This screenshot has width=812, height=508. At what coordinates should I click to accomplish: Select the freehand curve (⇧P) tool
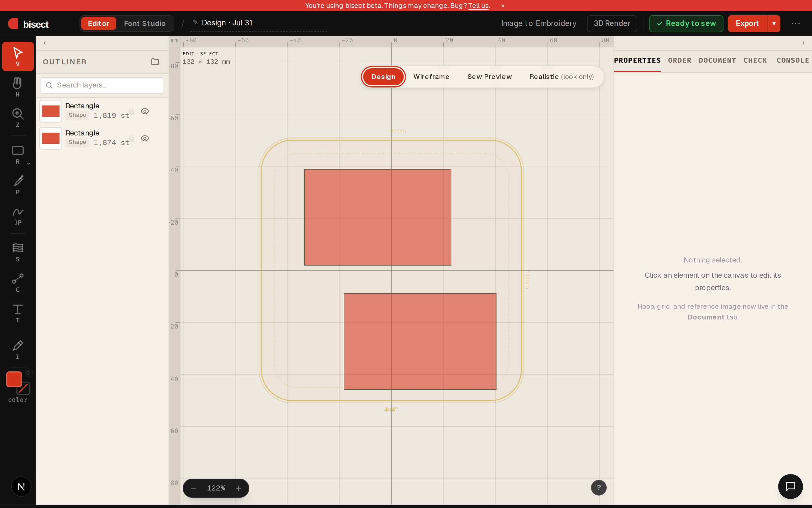tap(18, 215)
